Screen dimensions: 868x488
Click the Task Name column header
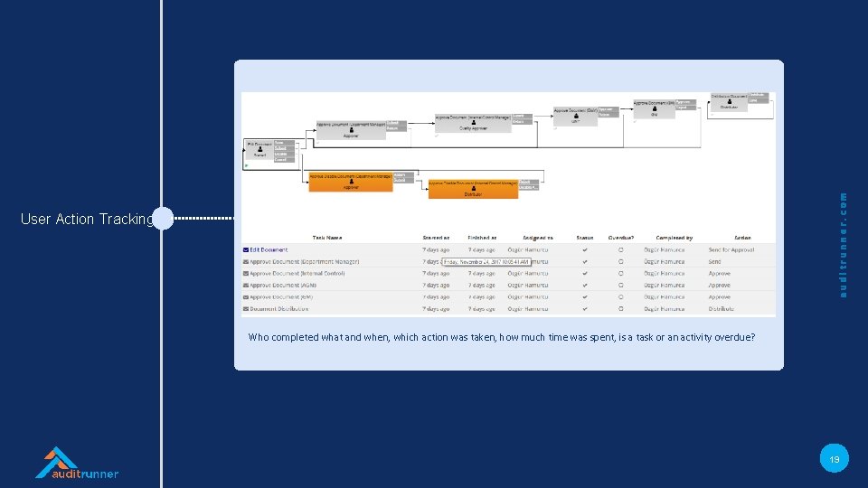(x=327, y=238)
